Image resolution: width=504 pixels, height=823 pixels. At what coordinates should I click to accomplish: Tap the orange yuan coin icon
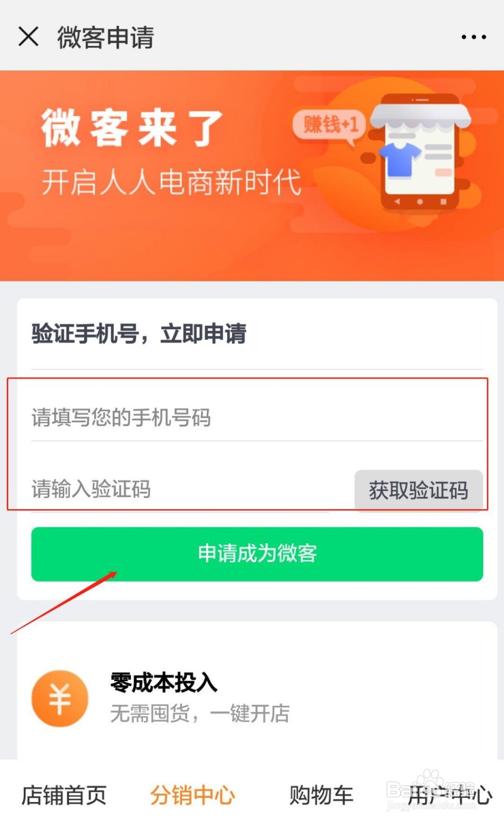[x=60, y=699]
